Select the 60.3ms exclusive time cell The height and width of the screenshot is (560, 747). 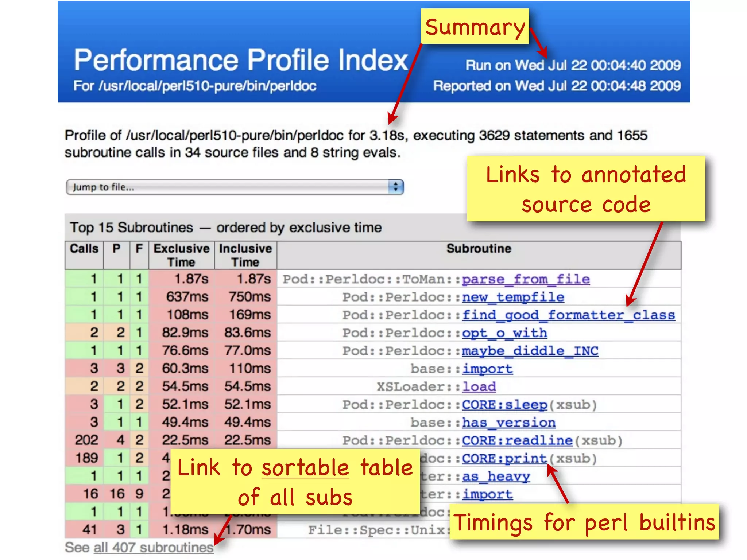[x=182, y=368]
